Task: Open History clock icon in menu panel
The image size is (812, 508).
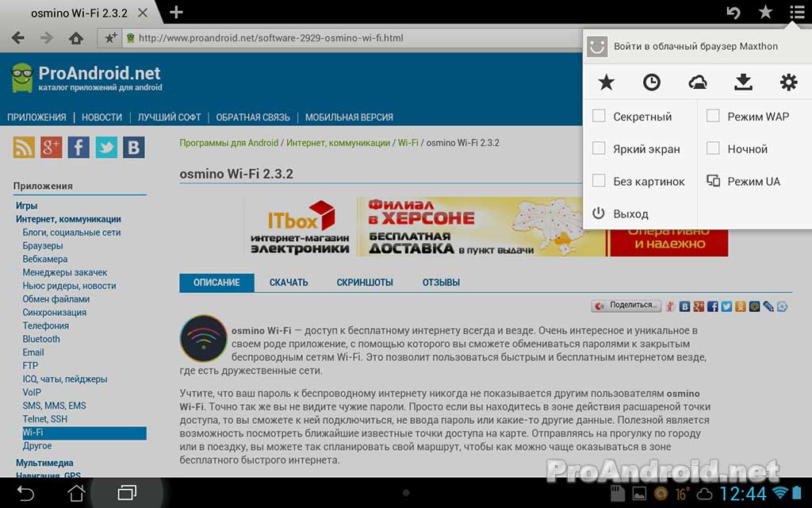Action: (652, 83)
